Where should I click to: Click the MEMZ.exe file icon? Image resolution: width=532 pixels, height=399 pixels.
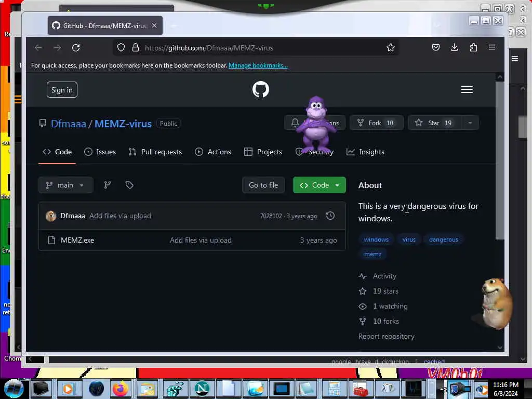tap(51, 240)
